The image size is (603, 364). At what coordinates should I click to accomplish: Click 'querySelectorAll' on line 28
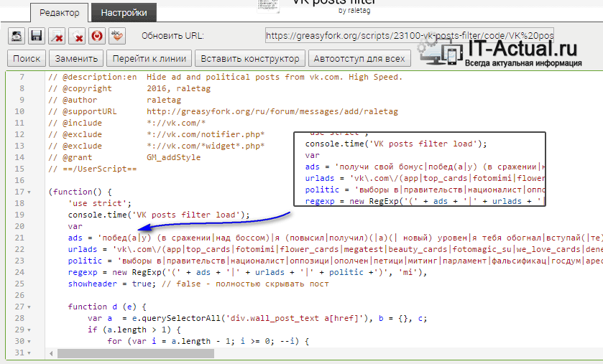[181, 318]
